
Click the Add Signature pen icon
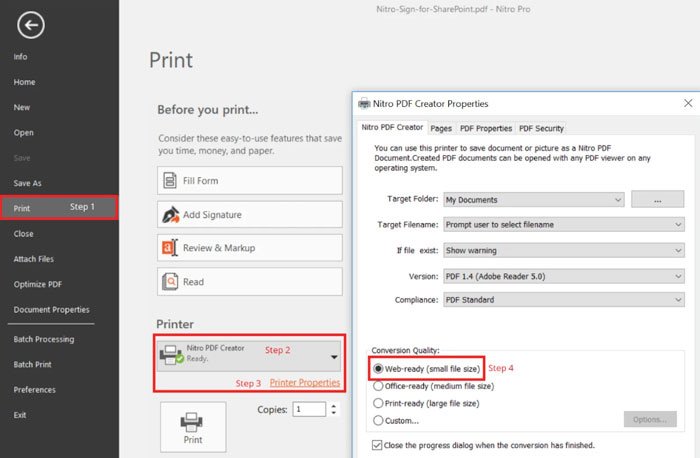(x=171, y=214)
